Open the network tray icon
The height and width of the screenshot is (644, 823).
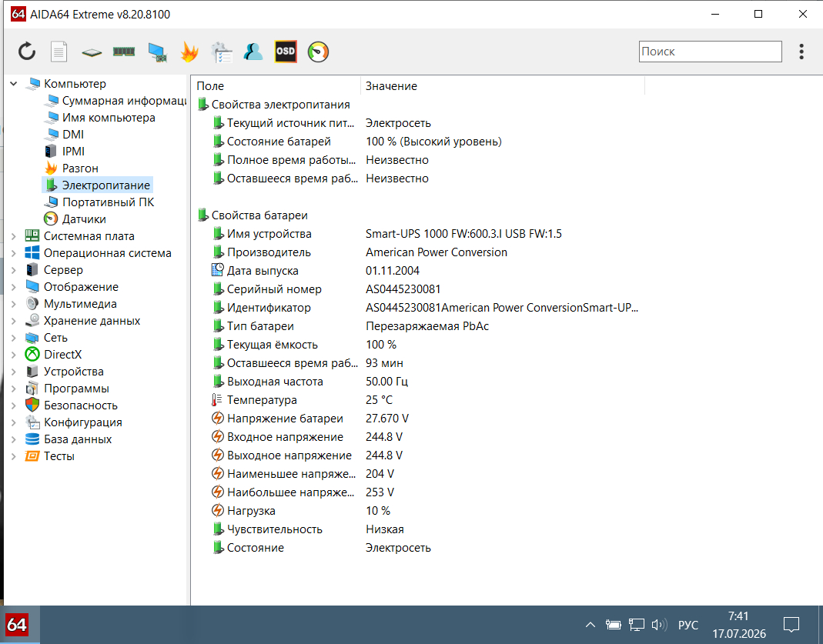[636, 625]
